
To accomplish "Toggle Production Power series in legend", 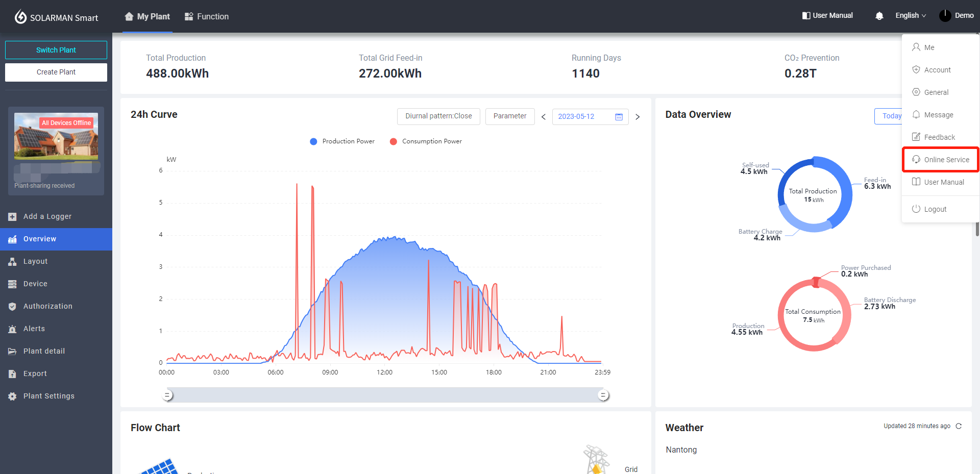I will pyautogui.click(x=342, y=141).
